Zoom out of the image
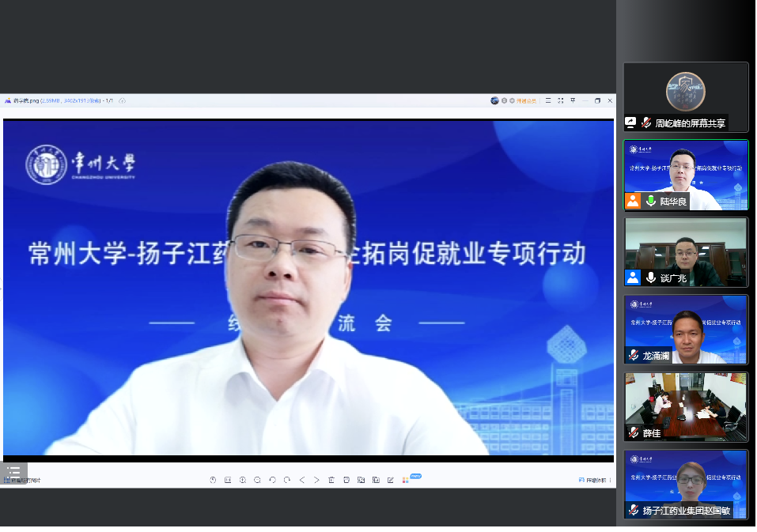 coord(257,480)
